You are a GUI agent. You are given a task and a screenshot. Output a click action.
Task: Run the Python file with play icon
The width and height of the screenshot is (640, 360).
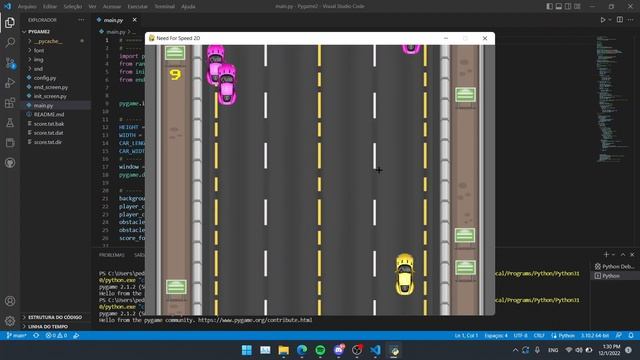click(x=602, y=20)
